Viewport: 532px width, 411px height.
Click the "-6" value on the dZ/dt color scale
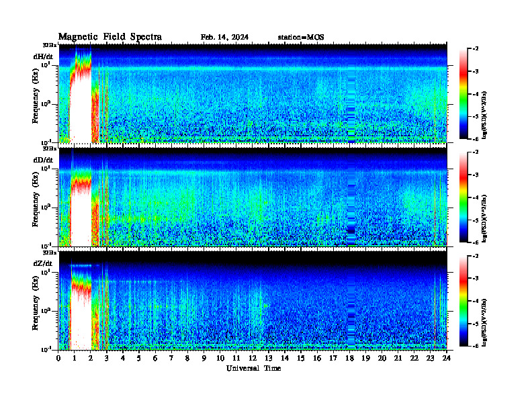(476, 346)
